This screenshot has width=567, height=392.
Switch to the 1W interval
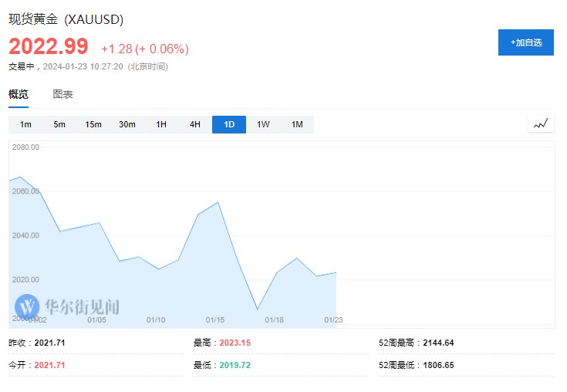pyautogui.click(x=263, y=124)
